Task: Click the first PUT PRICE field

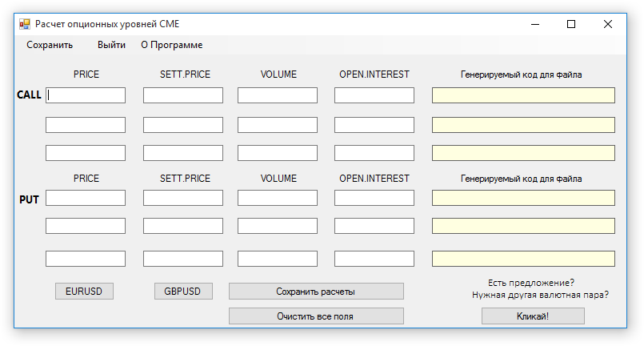Action: pos(86,198)
